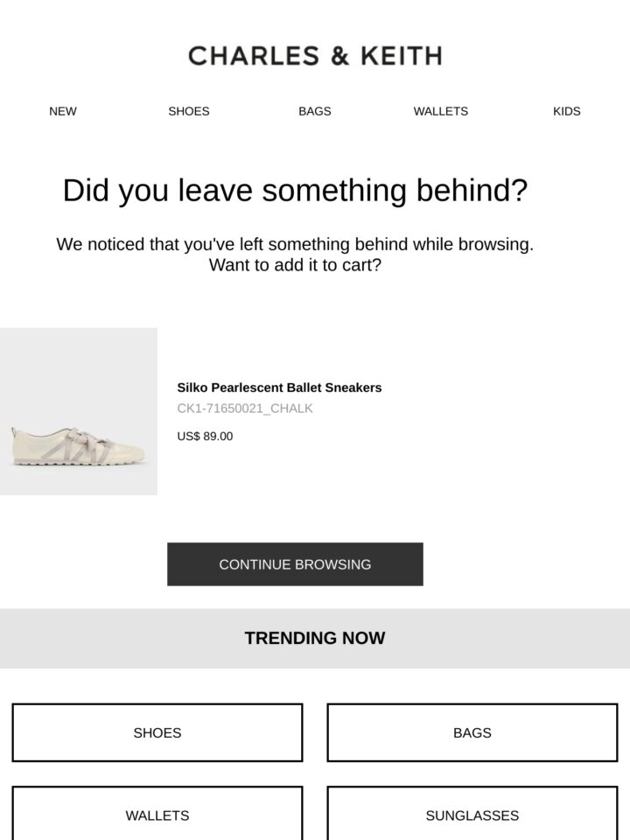Image resolution: width=630 pixels, height=840 pixels.
Task: Open the KIDS navigation link
Action: coord(567,111)
